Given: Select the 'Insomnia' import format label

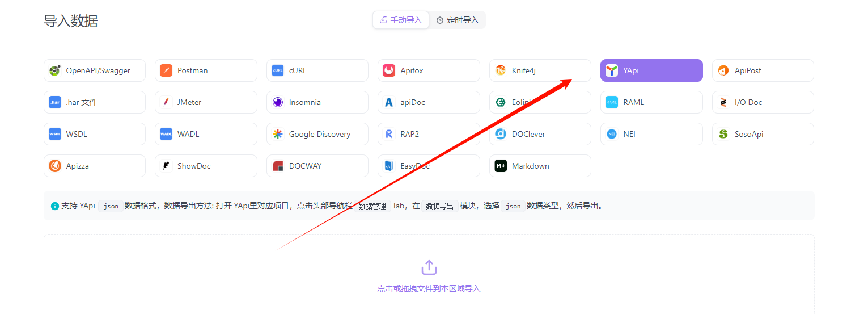Looking at the screenshot, I should coord(305,102).
